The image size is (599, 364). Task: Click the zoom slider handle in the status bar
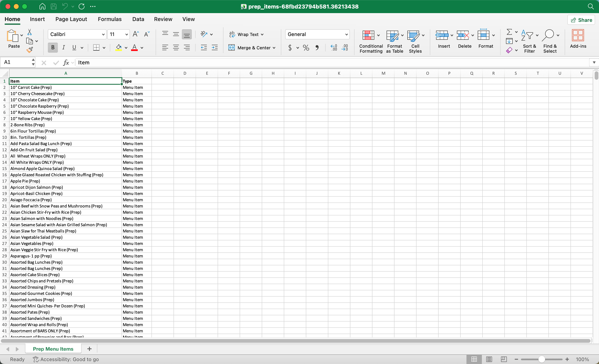541,359
